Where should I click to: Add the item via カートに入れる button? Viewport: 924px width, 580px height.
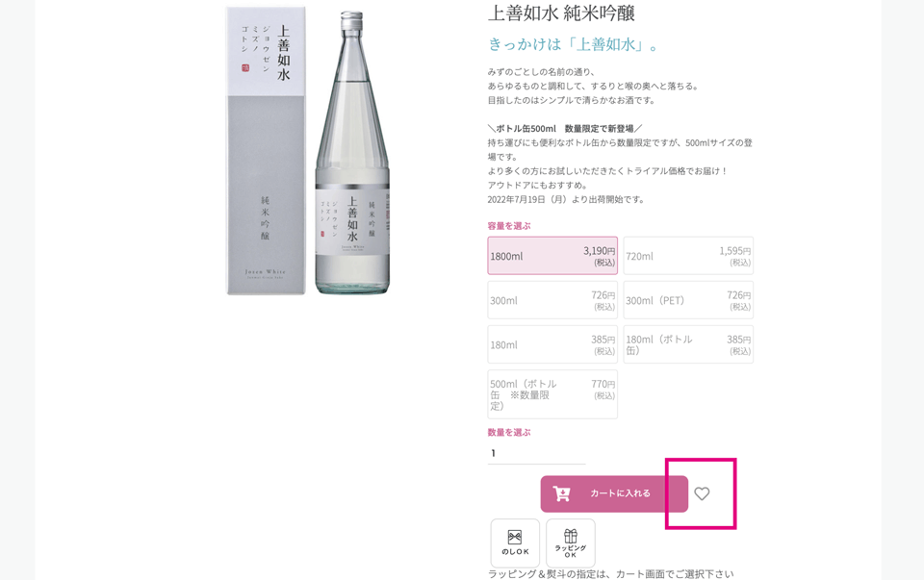(614, 493)
